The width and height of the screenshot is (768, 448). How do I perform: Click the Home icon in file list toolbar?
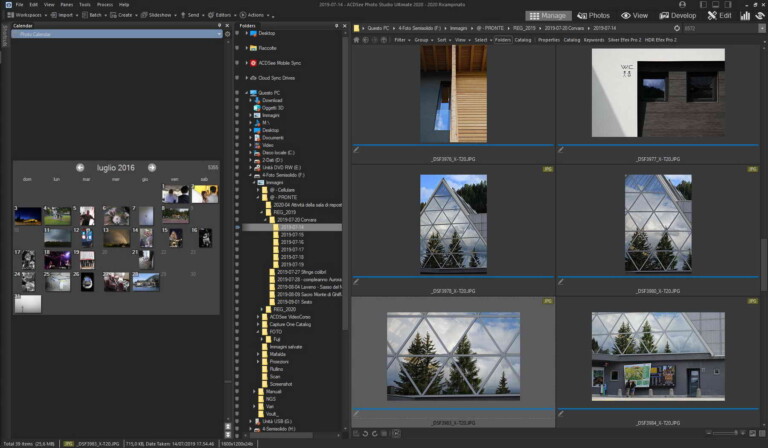[357, 40]
